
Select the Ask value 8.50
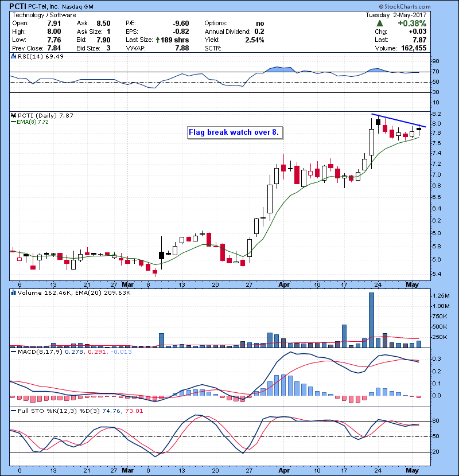103,24
